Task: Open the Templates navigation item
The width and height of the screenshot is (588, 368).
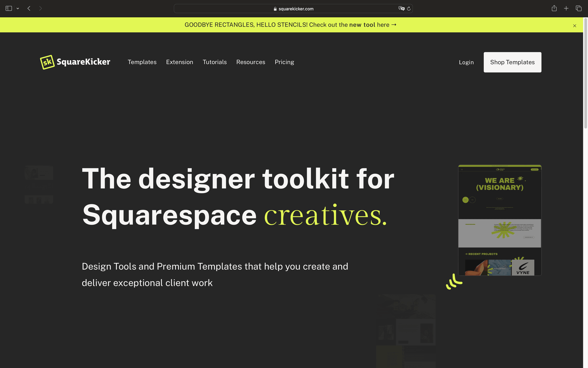Action: point(142,62)
